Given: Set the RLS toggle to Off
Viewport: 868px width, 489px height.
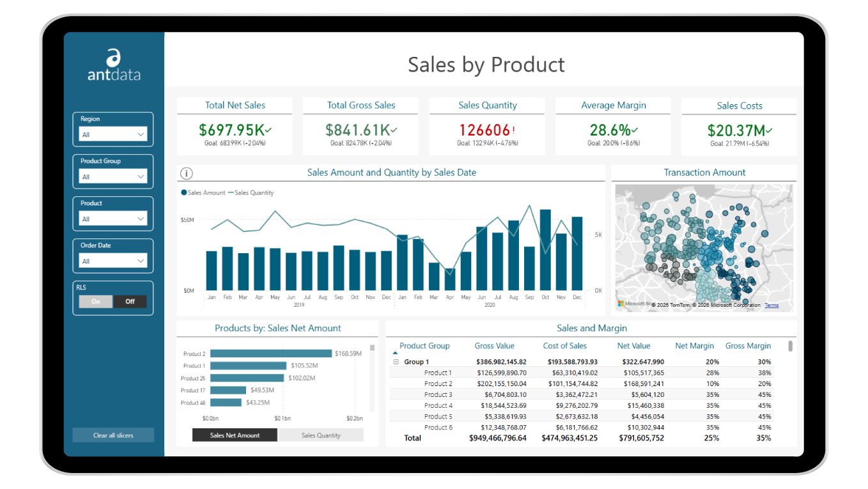Looking at the screenshot, I should coord(130,301).
